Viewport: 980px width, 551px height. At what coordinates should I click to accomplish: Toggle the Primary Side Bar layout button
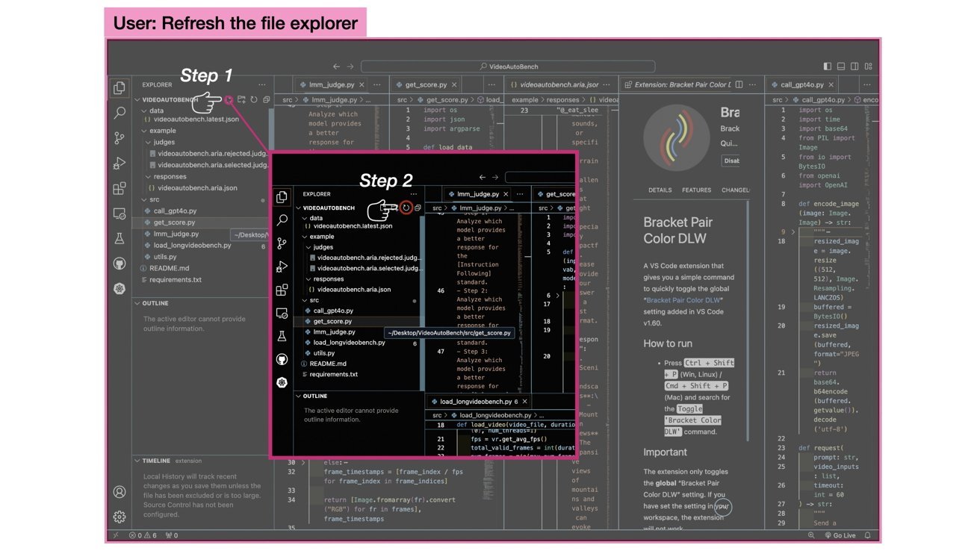pos(827,66)
